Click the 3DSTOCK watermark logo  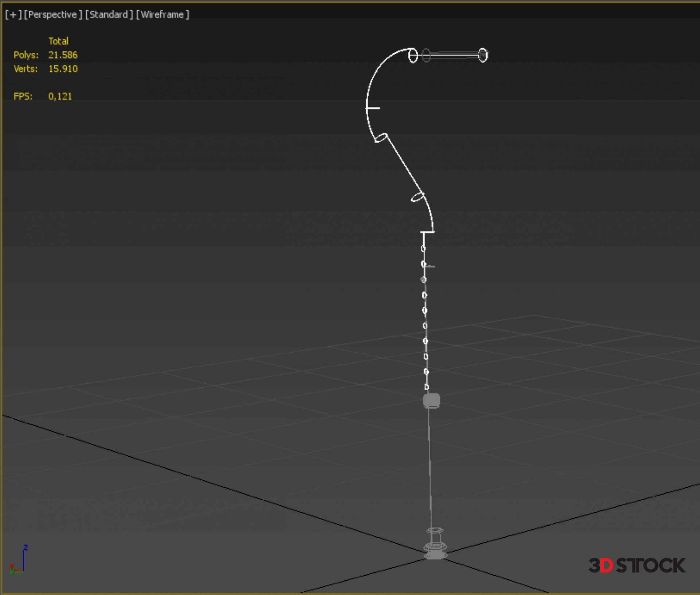click(637, 565)
